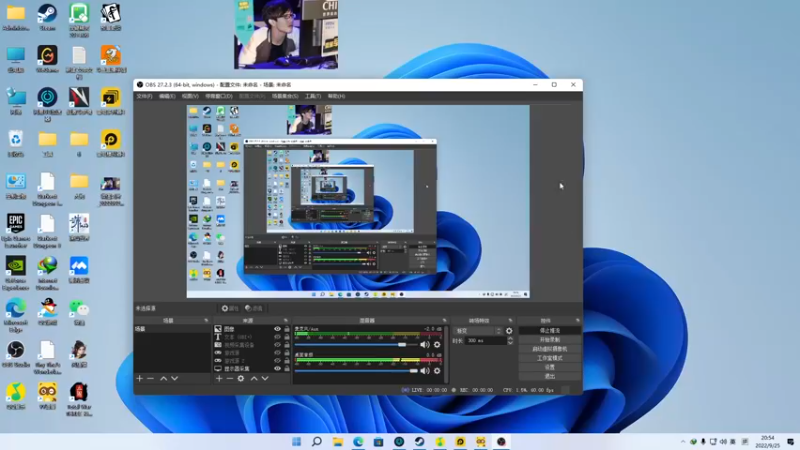Open the 场景集合(S) menu
The width and height of the screenshot is (800, 450).
click(285, 96)
